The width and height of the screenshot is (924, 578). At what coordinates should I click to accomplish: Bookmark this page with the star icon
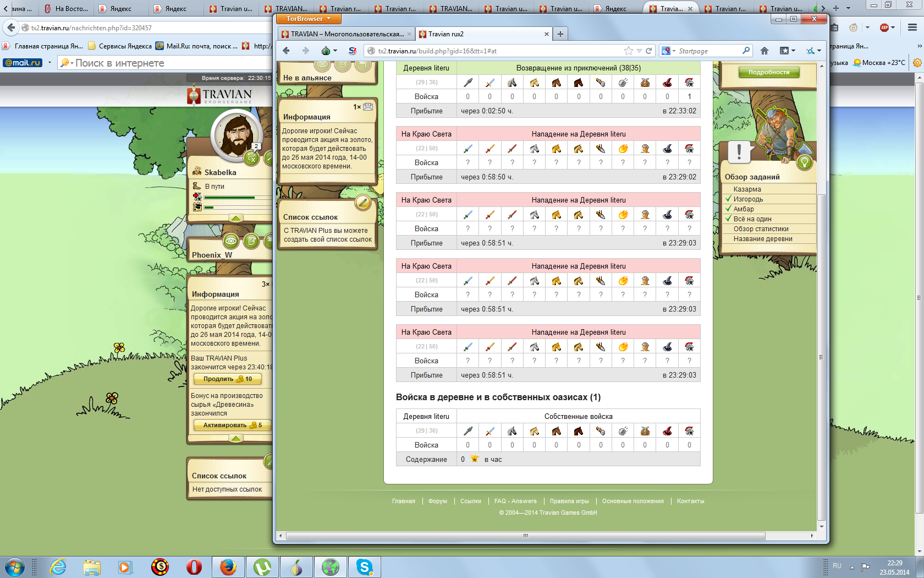point(629,51)
